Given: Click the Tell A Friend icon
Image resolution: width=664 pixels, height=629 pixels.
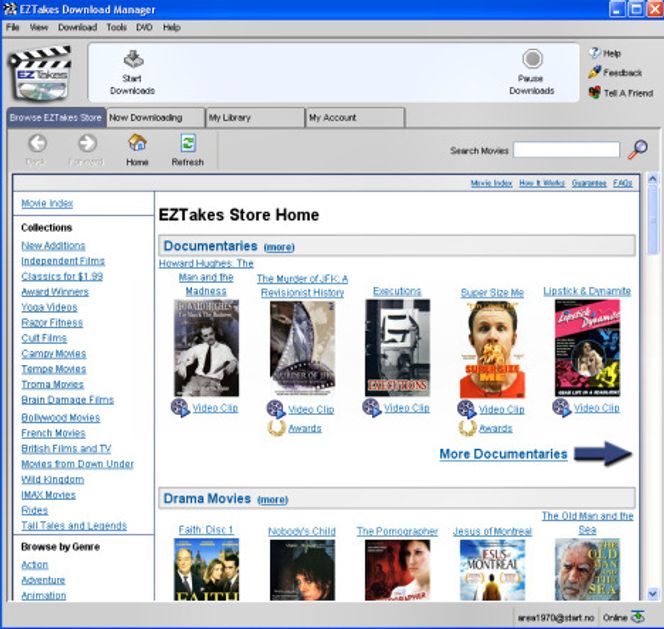Looking at the screenshot, I should pos(595,92).
